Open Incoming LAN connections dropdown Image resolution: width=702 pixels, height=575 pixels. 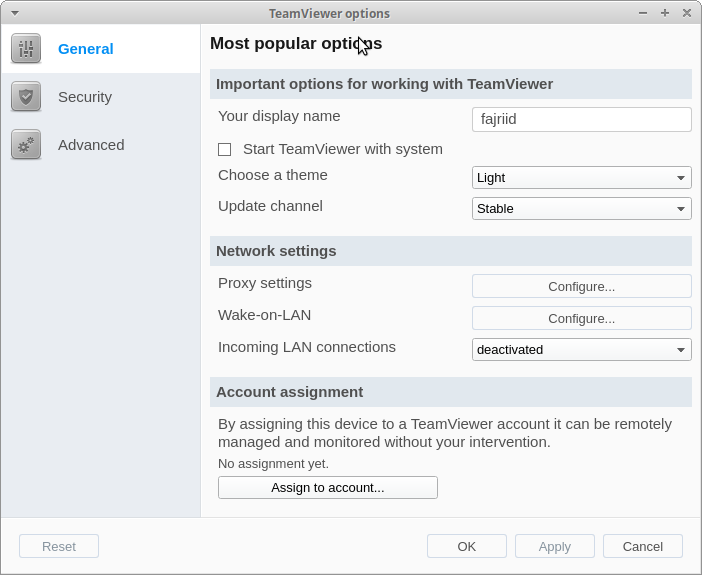click(x=582, y=350)
